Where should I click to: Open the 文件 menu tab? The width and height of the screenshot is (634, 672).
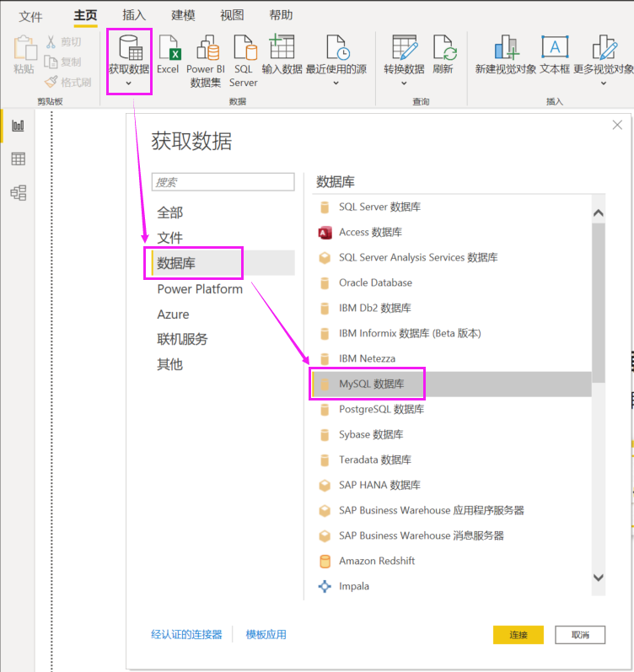[31, 16]
